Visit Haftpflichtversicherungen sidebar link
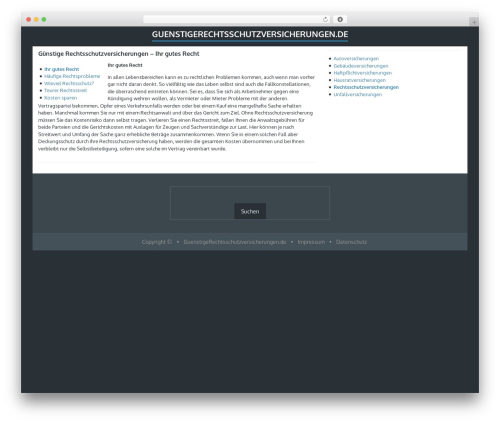Screen dimensions: 500x423 click(363, 73)
